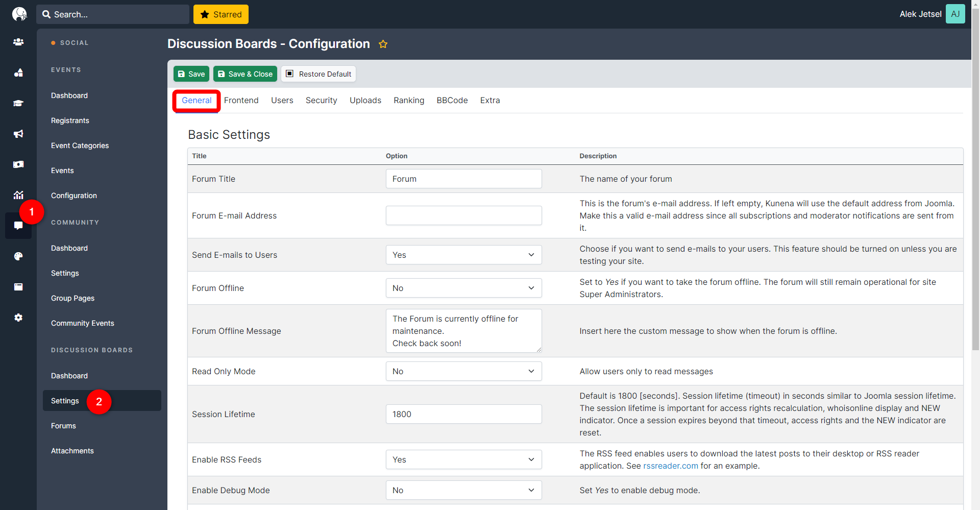Open the palette icon in the icon rail
The width and height of the screenshot is (980, 510).
coord(18,256)
